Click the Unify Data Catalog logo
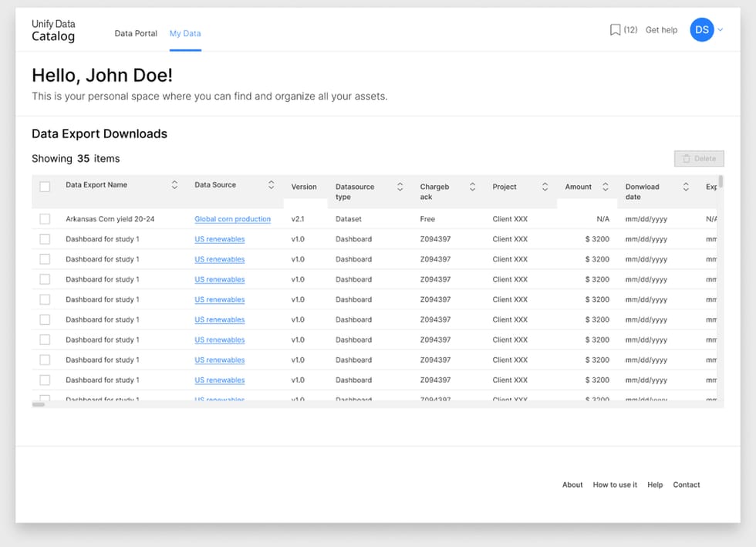The height and width of the screenshot is (547, 756). coord(53,30)
